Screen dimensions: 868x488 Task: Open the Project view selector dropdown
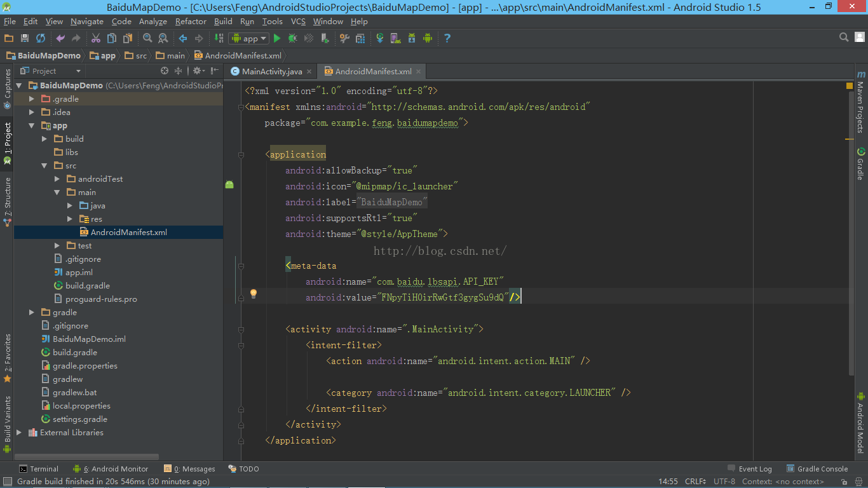(51, 71)
